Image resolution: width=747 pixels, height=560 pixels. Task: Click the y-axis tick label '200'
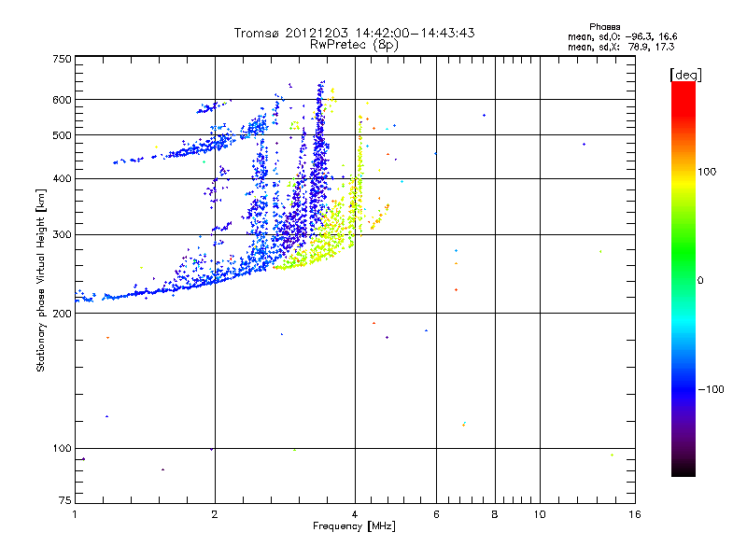tap(62, 314)
